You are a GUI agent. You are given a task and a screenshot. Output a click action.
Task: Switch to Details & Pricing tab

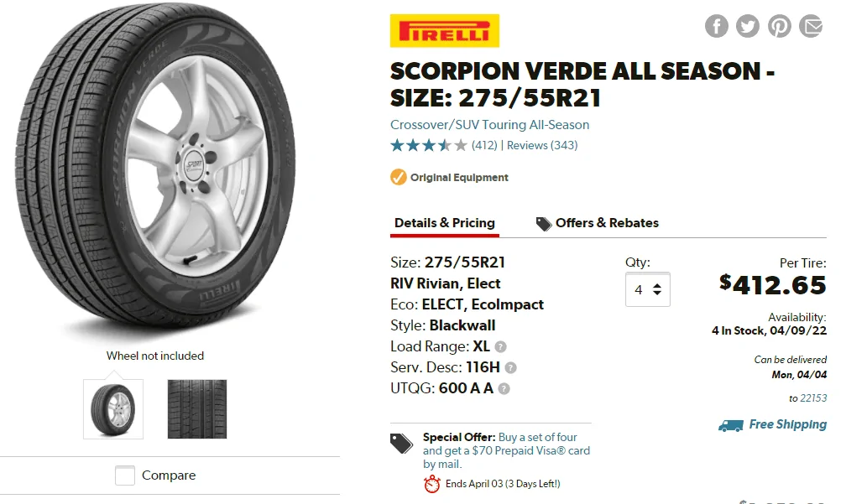[x=444, y=223]
